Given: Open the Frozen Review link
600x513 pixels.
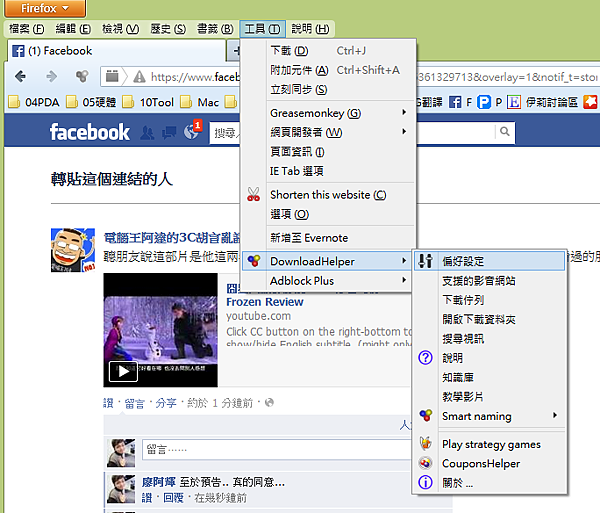Looking at the screenshot, I should point(265,302).
